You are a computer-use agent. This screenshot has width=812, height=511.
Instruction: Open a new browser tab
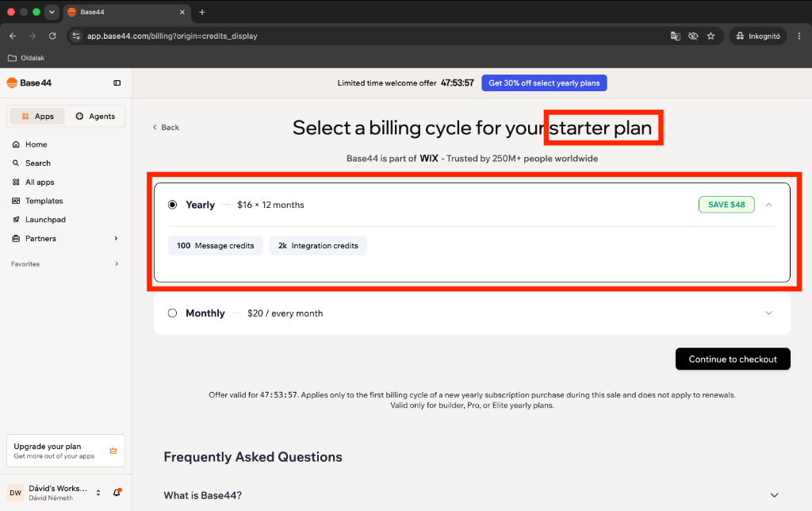pos(202,12)
